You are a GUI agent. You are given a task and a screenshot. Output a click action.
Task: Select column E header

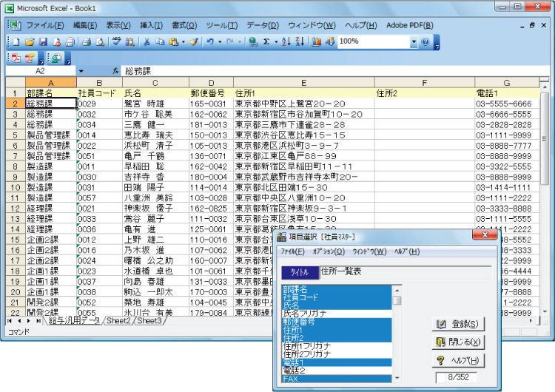pos(303,83)
